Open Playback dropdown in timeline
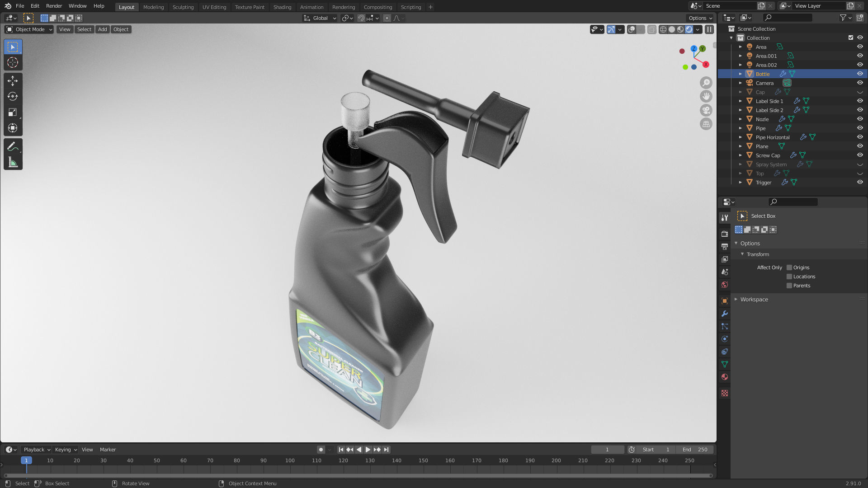 37,450
